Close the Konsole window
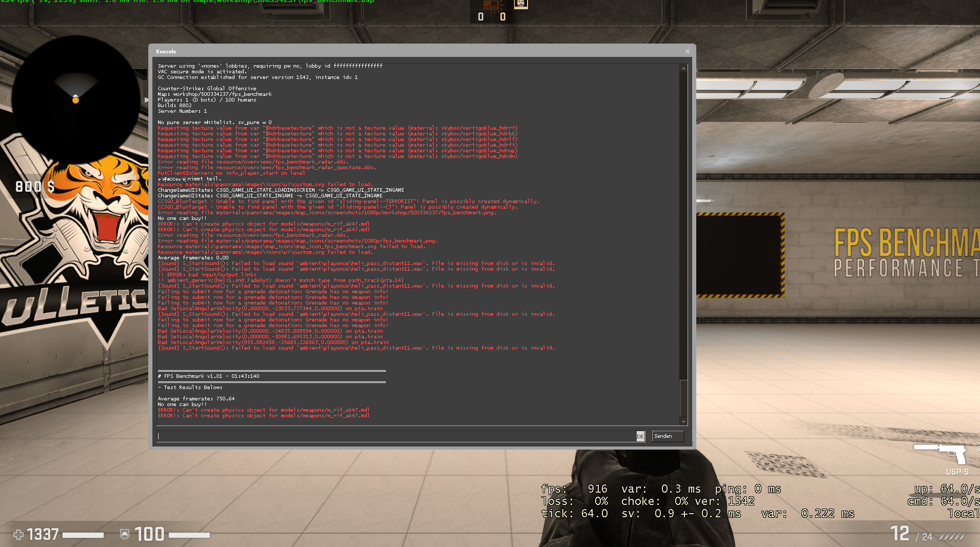The image size is (980, 547). pos(688,51)
